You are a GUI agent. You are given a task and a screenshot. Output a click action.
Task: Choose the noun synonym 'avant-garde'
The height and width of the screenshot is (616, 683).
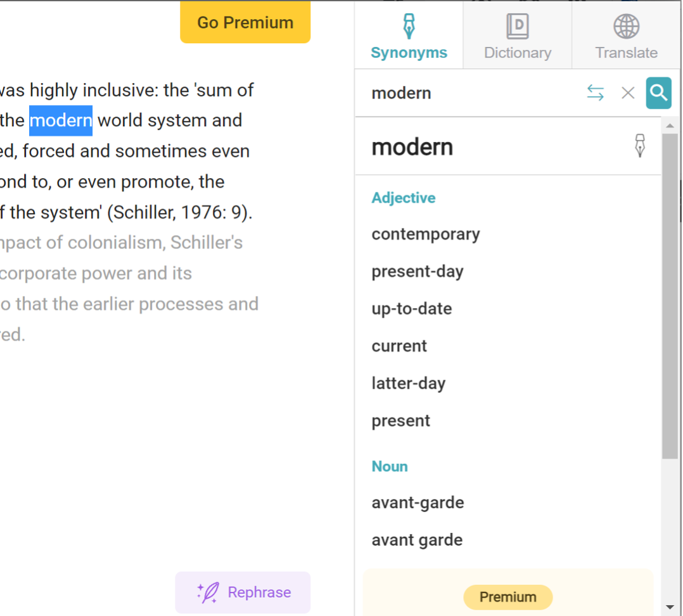(x=418, y=503)
